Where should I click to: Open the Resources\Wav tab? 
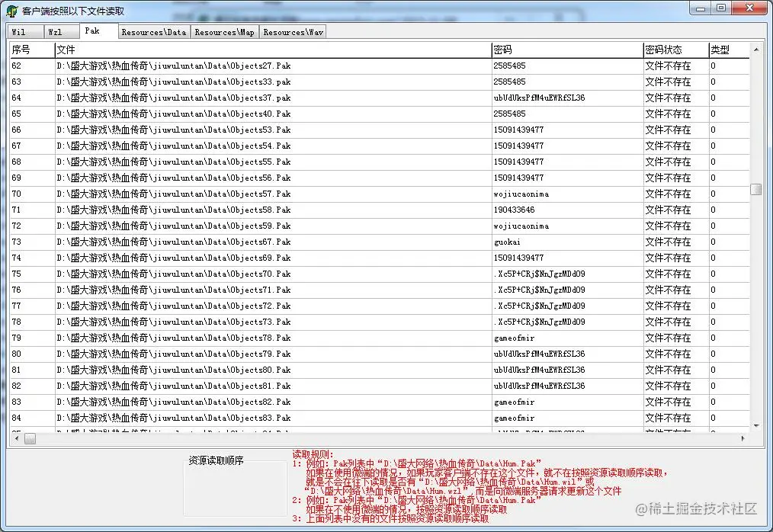point(293,32)
